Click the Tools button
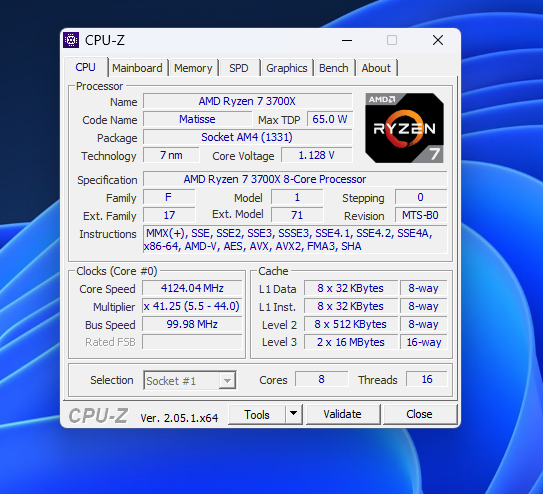Image resolution: width=543 pixels, height=494 pixels. click(x=257, y=414)
